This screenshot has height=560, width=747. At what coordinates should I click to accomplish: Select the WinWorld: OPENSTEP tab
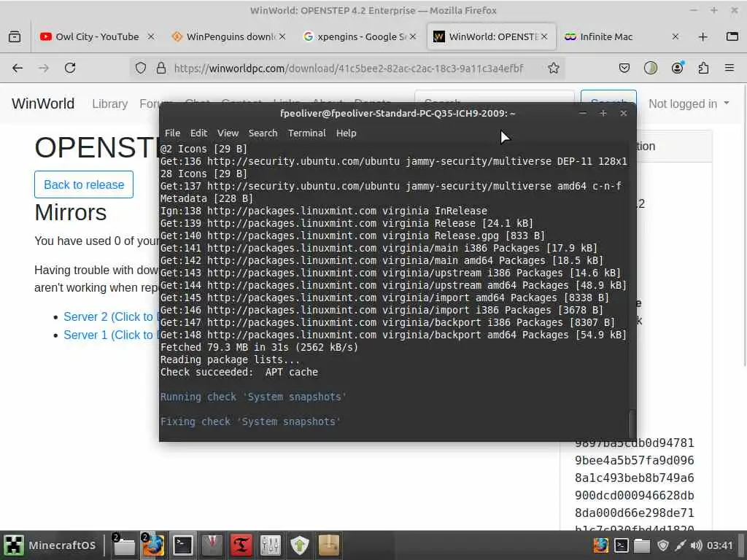pos(492,36)
